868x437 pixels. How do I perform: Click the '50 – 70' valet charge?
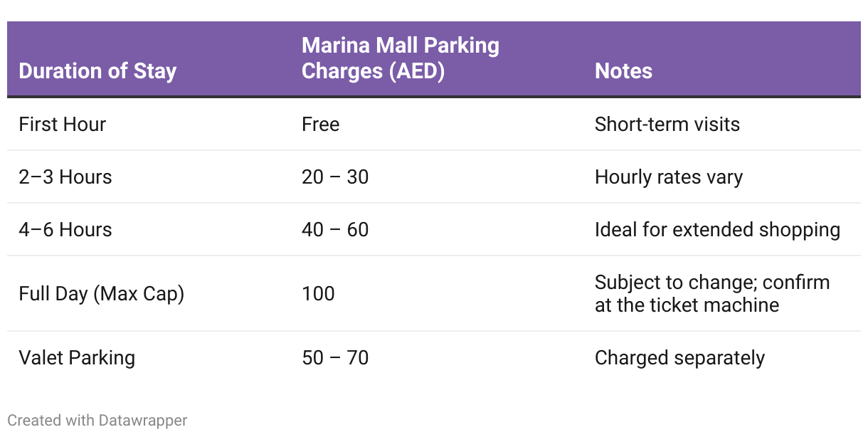[x=335, y=357]
